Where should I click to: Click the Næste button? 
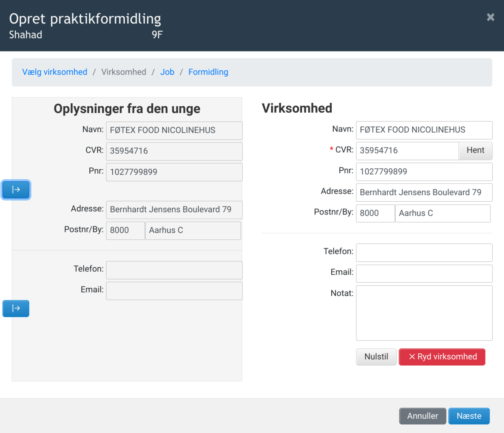click(x=469, y=416)
